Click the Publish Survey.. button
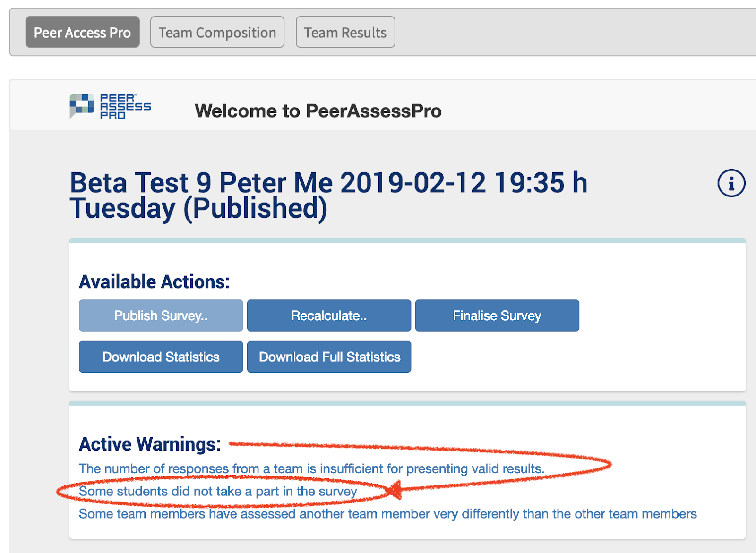Image resolution: width=756 pixels, height=553 pixels. tap(161, 315)
